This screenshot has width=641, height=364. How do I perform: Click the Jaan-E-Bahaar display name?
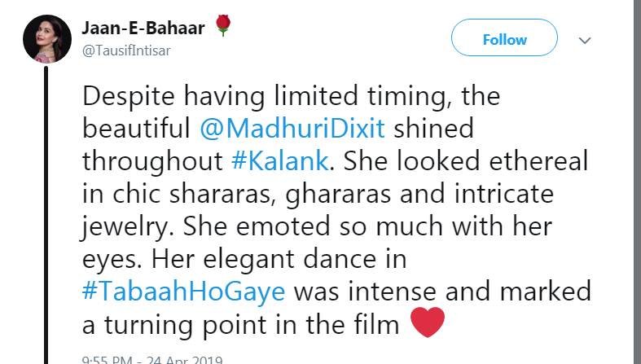[143, 29]
